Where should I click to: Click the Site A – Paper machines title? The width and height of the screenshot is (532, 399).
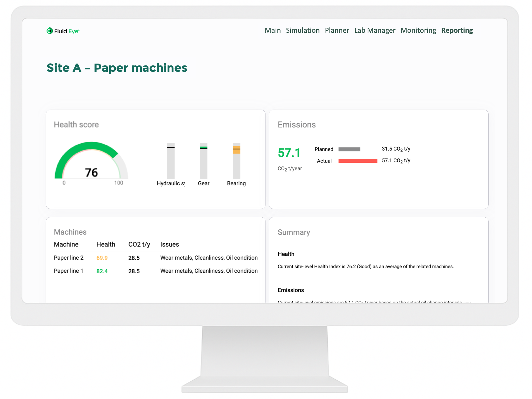click(x=117, y=68)
